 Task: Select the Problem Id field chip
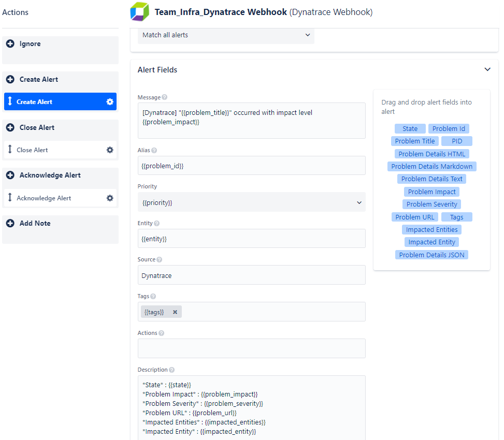click(x=449, y=129)
